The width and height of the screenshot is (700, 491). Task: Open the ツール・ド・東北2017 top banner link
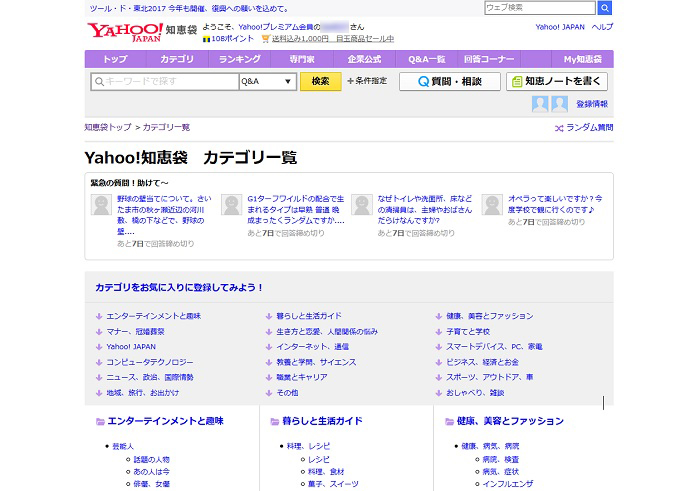click(x=190, y=8)
